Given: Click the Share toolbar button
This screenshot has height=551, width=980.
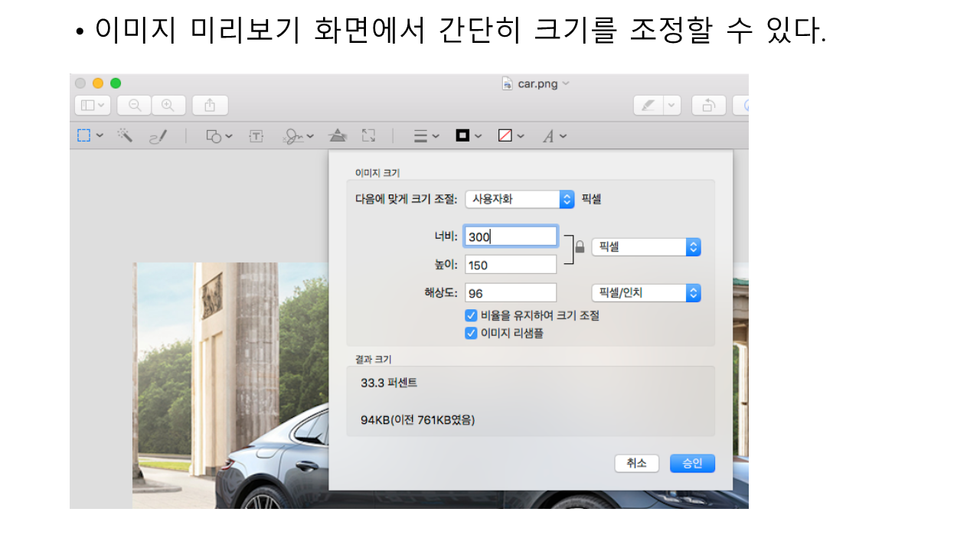Looking at the screenshot, I should [210, 106].
